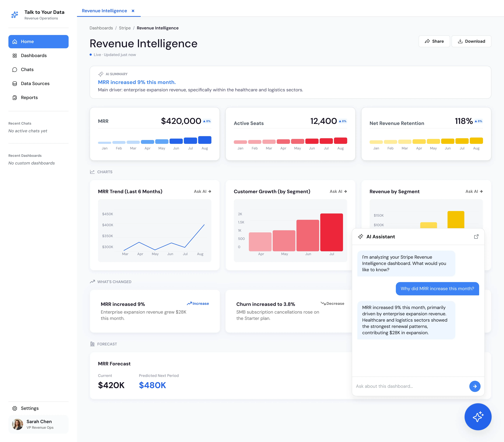504x442 pixels.
Task: Click Ask AI on Customer Growth chart
Action: click(x=338, y=192)
